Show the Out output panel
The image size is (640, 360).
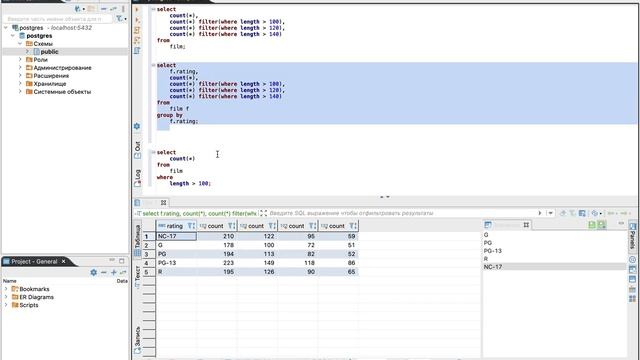pyautogui.click(x=138, y=150)
